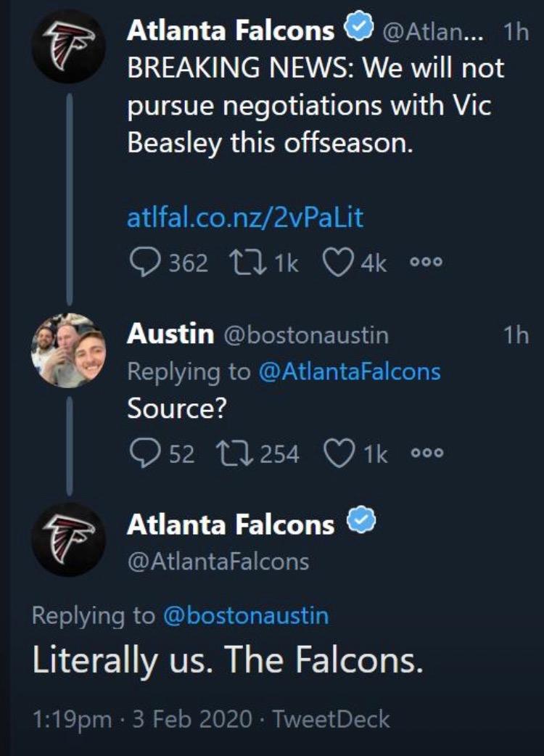
Task: Open the Falcons logo avatar on the bottom reply
Action: [x=68, y=540]
